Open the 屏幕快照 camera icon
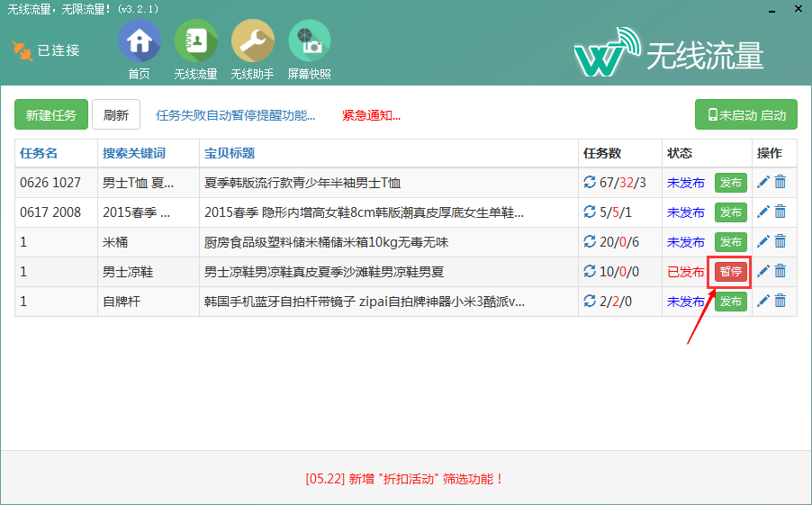This screenshot has width=812, height=505. pyautogui.click(x=309, y=41)
